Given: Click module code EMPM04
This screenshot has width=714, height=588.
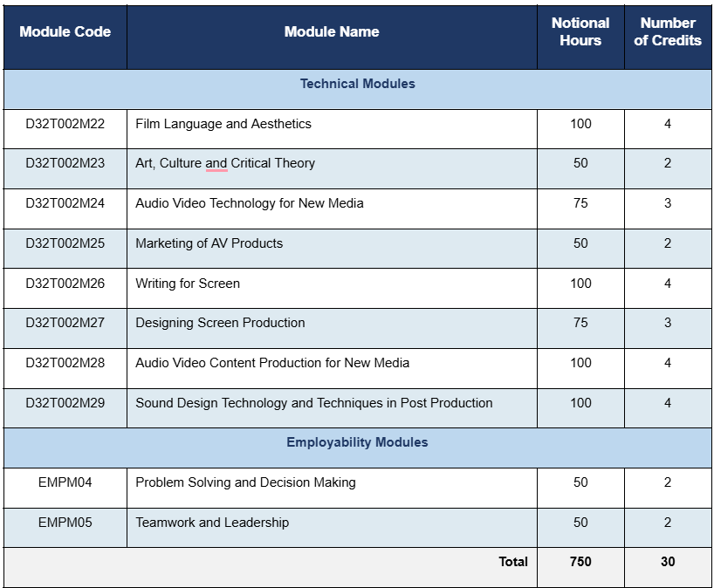Looking at the screenshot, I should coord(65,482).
